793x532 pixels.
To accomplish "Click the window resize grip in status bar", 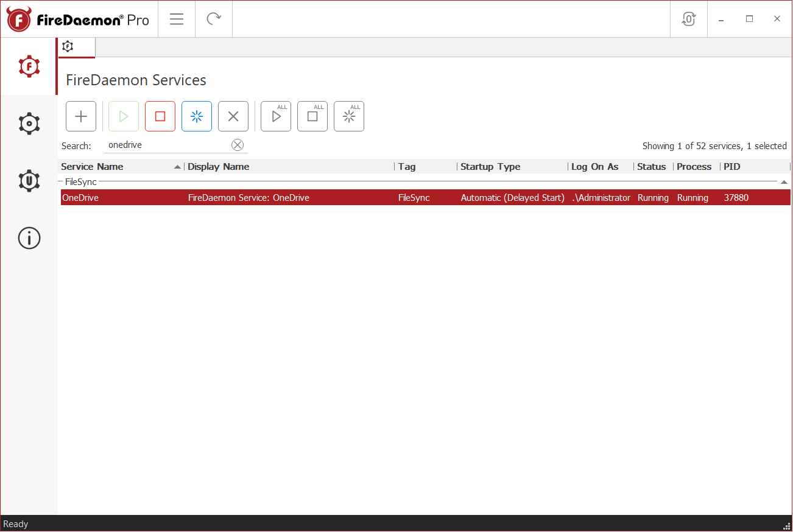I will (787, 527).
